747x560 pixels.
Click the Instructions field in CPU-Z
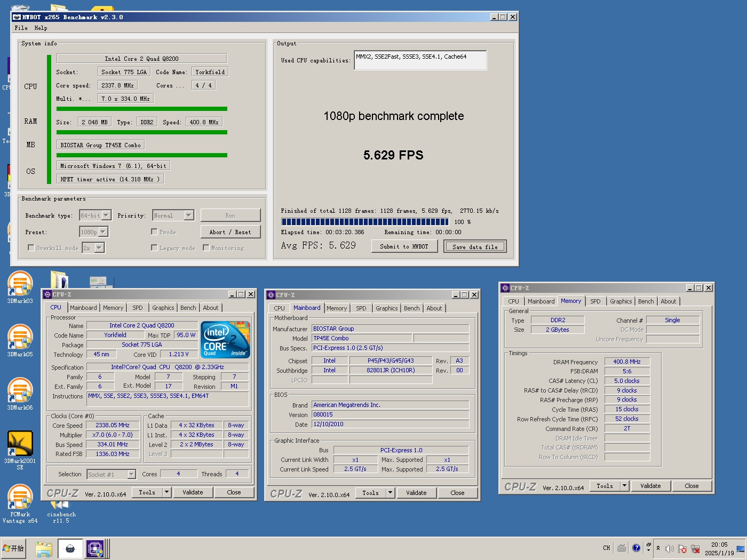click(168, 399)
